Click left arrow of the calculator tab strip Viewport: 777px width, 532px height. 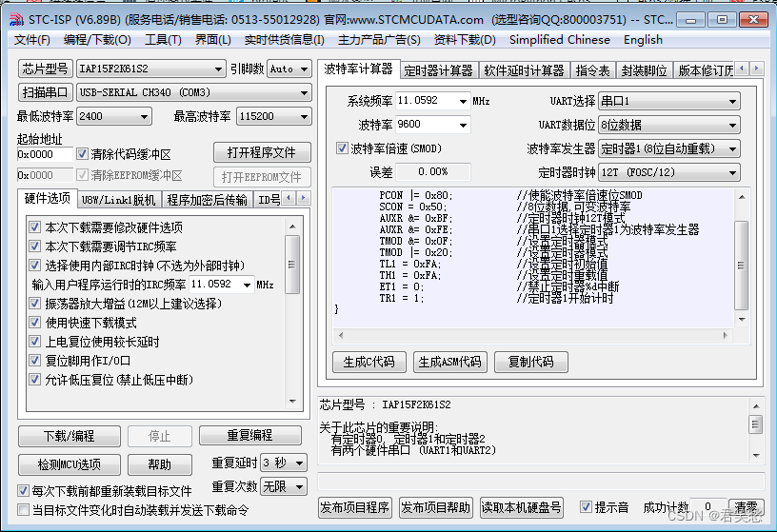coord(742,69)
